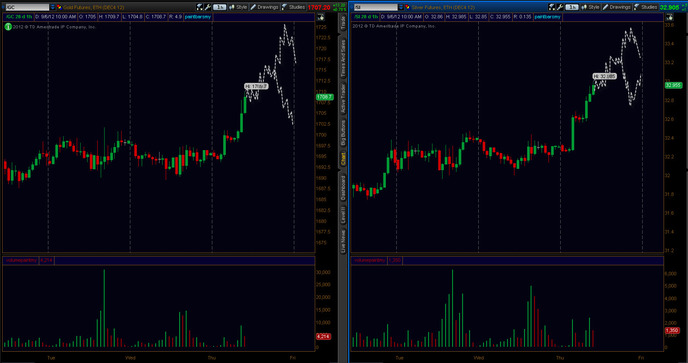This screenshot has width=688, height=363.
Task: Click the /SI symbol input field
Action: pyautogui.click(x=376, y=7)
